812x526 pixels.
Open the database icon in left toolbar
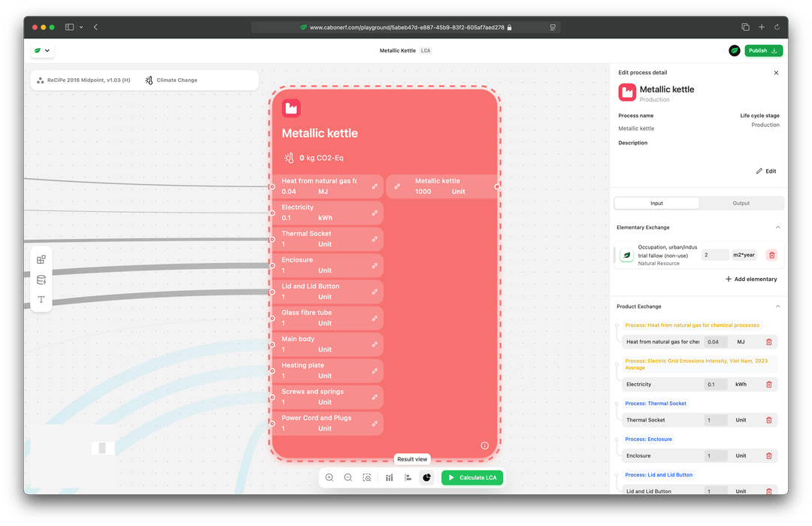coord(41,280)
